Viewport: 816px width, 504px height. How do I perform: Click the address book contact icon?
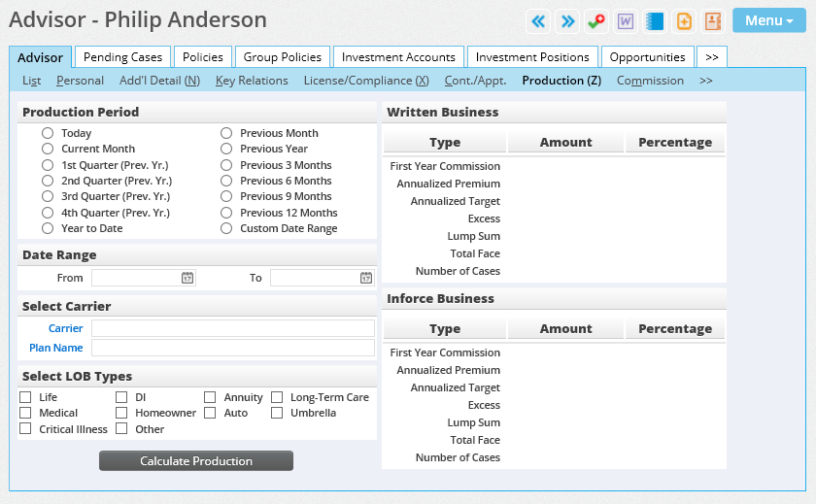pyautogui.click(x=713, y=21)
